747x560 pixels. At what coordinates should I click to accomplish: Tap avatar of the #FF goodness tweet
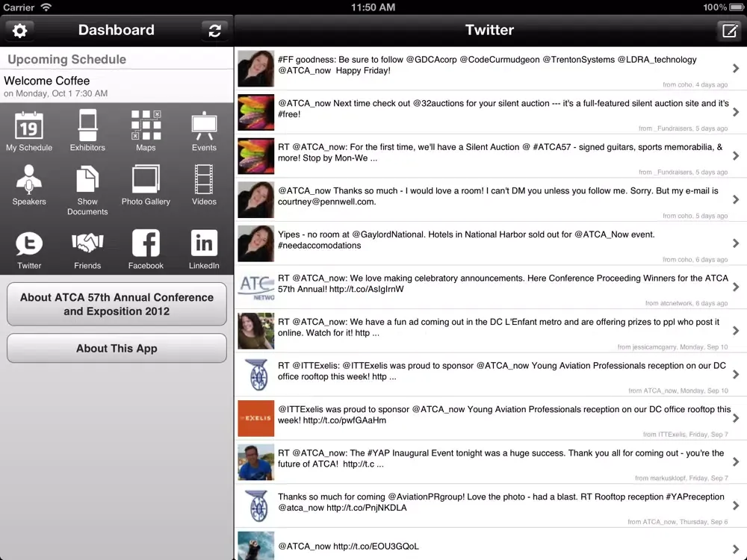tap(255, 69)
